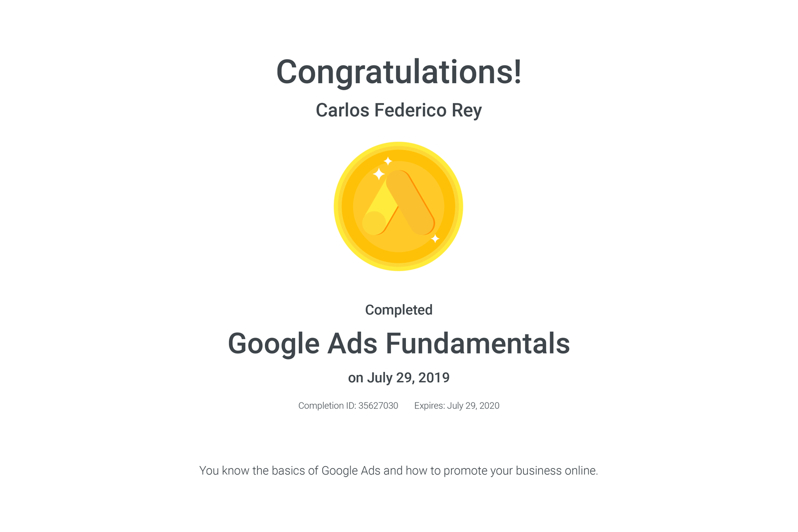Click the surname Rey
The height and width of the screenshot is (532, 798).
[x=467, y=111]
